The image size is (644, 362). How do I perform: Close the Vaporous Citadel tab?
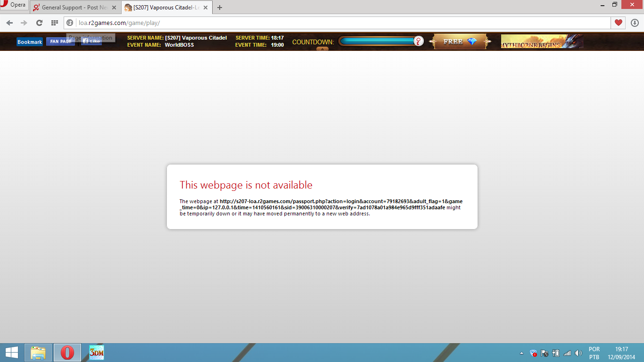(x=206, y=8)
